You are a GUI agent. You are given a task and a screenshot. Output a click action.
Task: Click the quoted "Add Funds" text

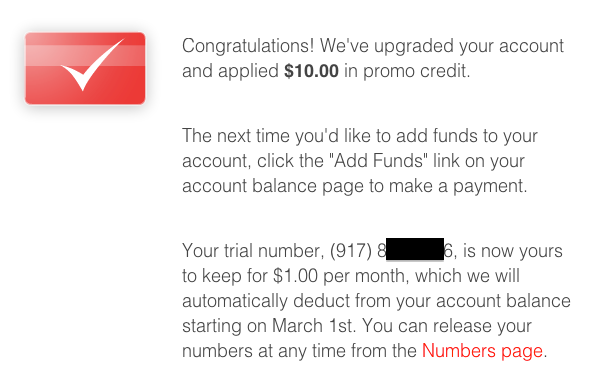(x=380, y=160)
